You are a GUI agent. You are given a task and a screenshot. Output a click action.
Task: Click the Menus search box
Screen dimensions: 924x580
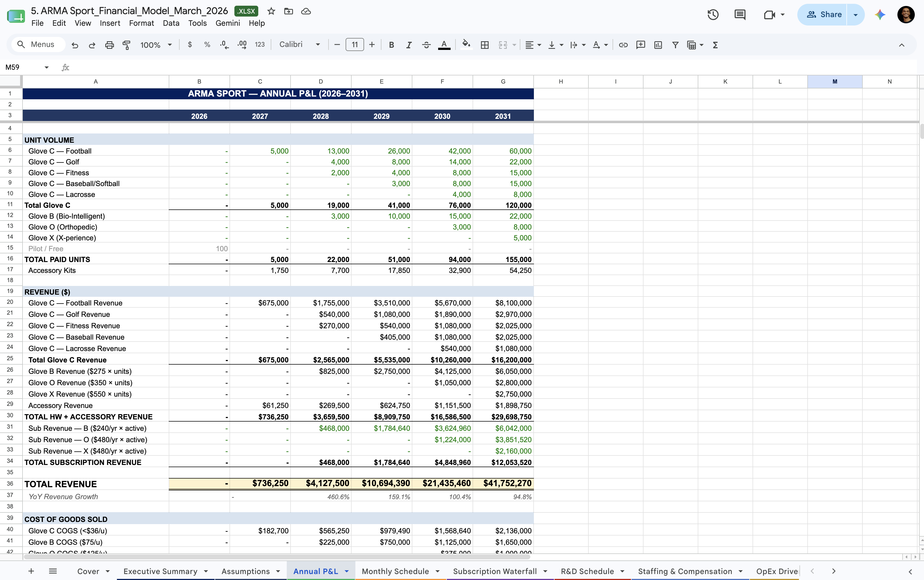point(38,44)
